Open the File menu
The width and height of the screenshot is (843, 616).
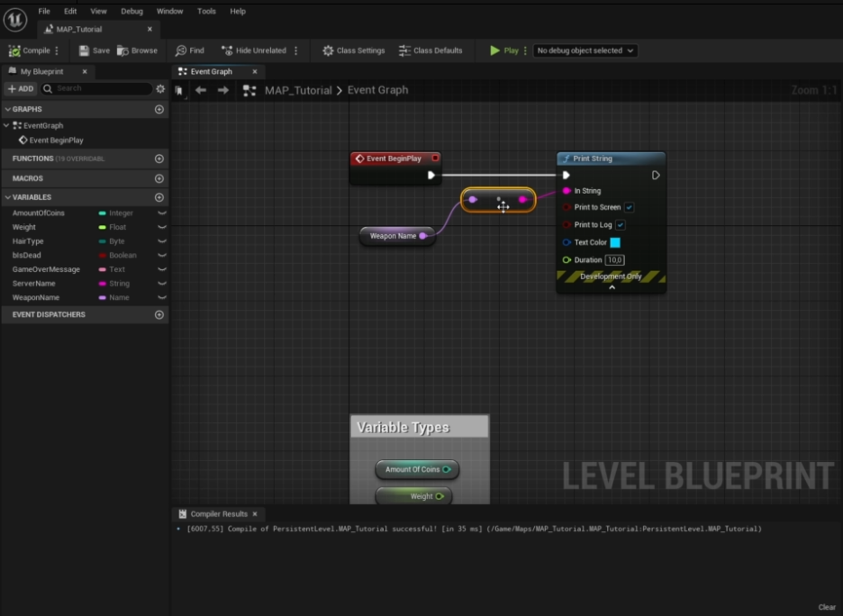[x=44, y=12]
